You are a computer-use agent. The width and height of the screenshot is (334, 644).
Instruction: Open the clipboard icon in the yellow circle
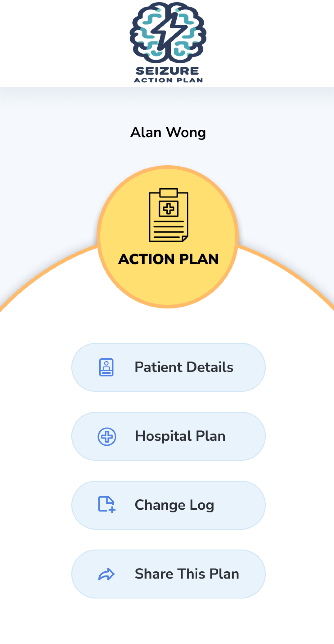point(168,215)
